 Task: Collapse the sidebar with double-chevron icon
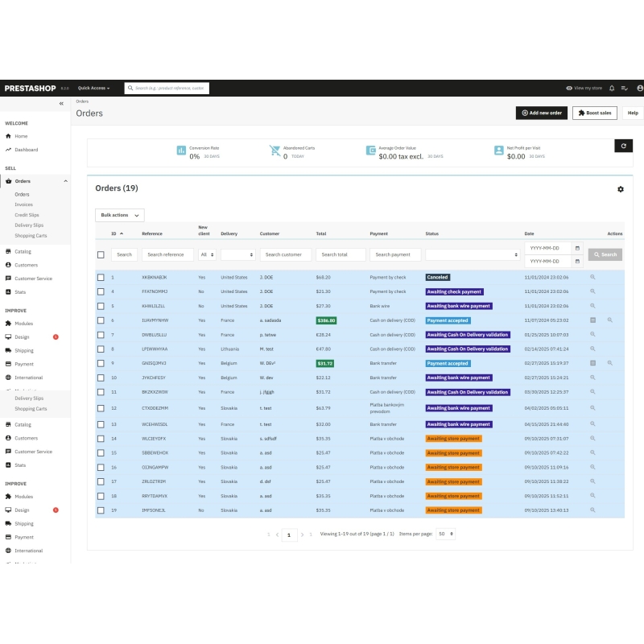pos(61,104)
